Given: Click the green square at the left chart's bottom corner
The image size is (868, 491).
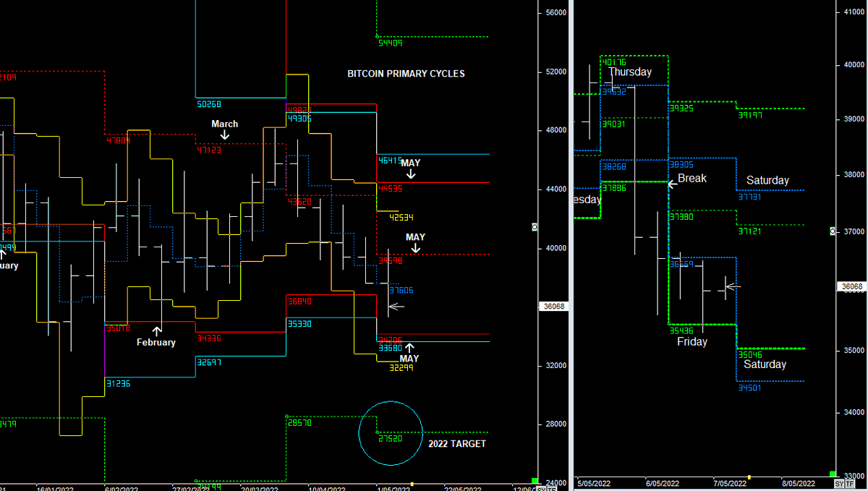Looking at the screenshot, I should tap(535, 481).
